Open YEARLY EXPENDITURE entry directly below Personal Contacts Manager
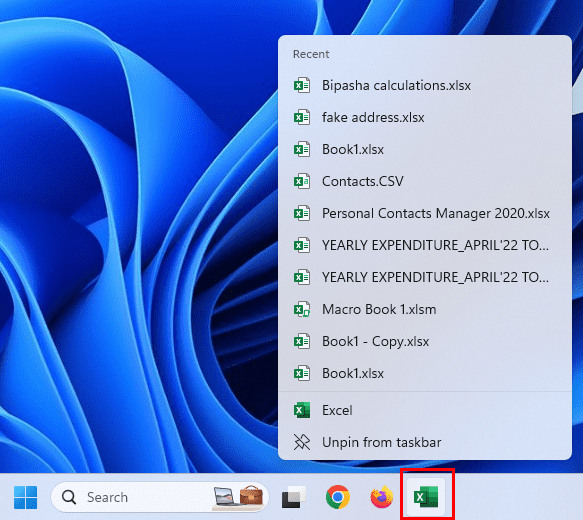This screenshot has height=520, width=583. click(x=425, y=245)
